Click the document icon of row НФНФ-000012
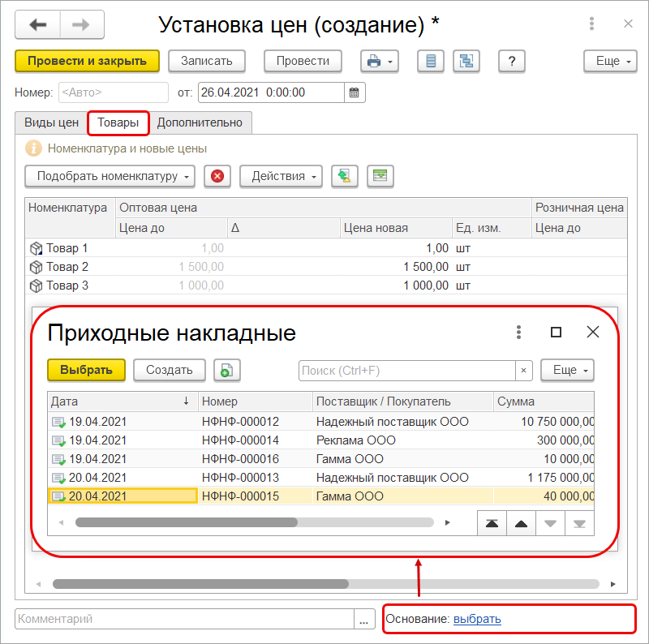The image size is (649, 644). (58, 422)
